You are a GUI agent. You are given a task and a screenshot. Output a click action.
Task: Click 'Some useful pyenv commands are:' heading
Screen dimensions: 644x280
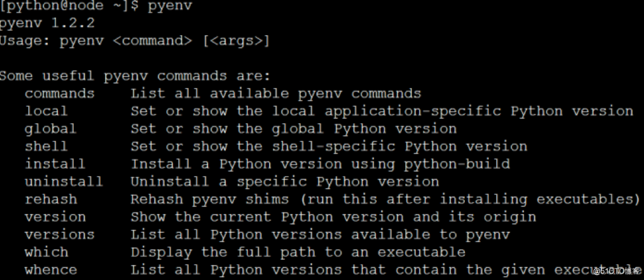tap(135, 76)
